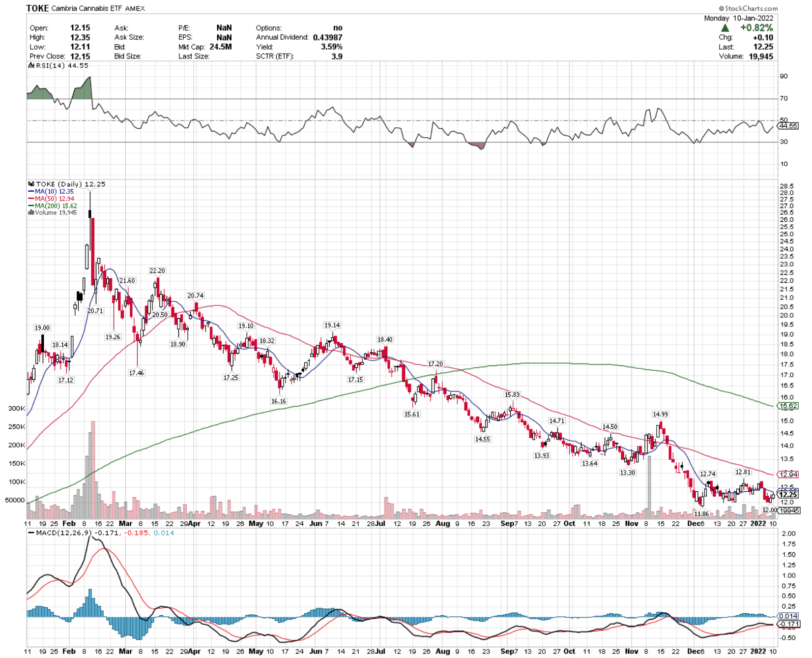Click the RSI(14) 44.55 panel label
Screen dimensions: 812x658
tap(62, 65)
